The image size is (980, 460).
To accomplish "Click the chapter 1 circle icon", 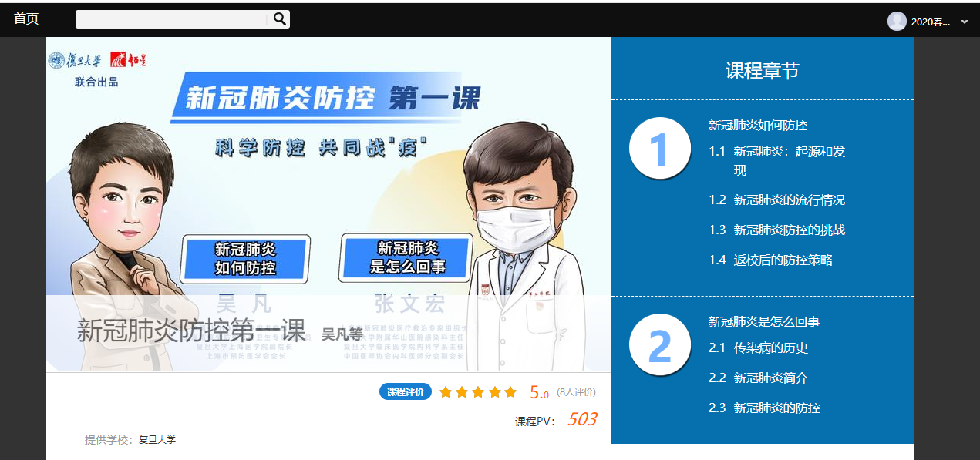I will tap(659, 148).
